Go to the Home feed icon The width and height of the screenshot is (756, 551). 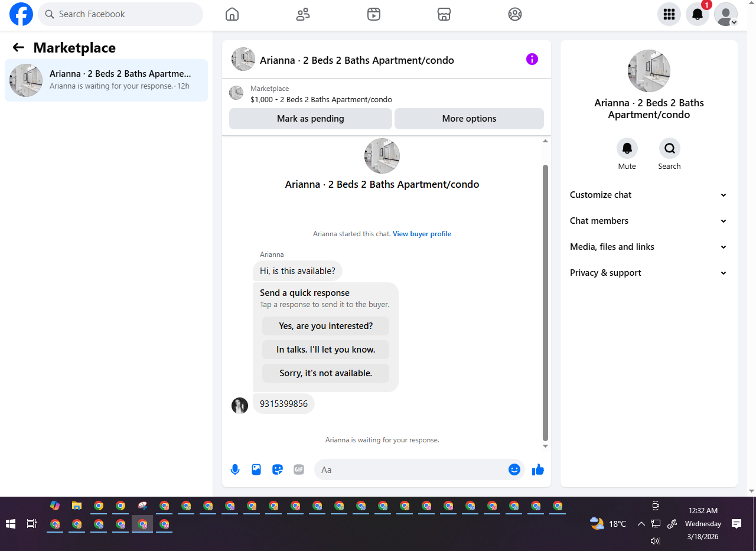point(232,14)
